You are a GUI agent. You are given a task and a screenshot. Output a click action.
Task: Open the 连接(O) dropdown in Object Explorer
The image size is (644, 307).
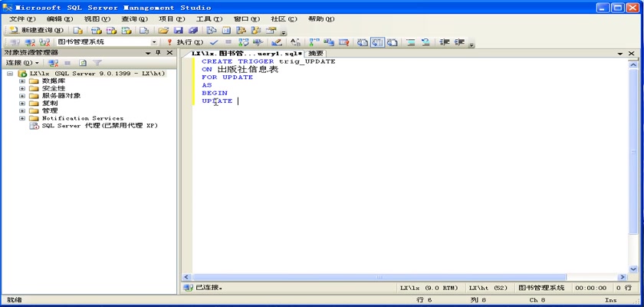pos(22,63)
